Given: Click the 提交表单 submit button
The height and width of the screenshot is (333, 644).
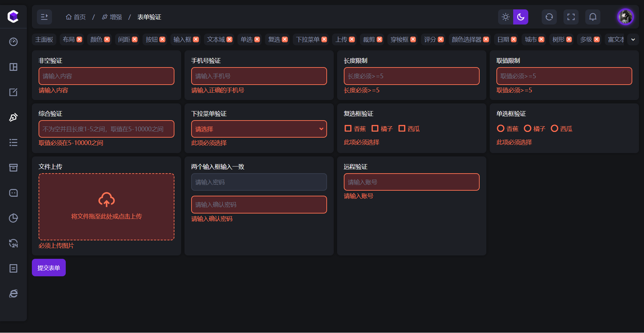Looking at the screenshot, I should coord(49,268).
